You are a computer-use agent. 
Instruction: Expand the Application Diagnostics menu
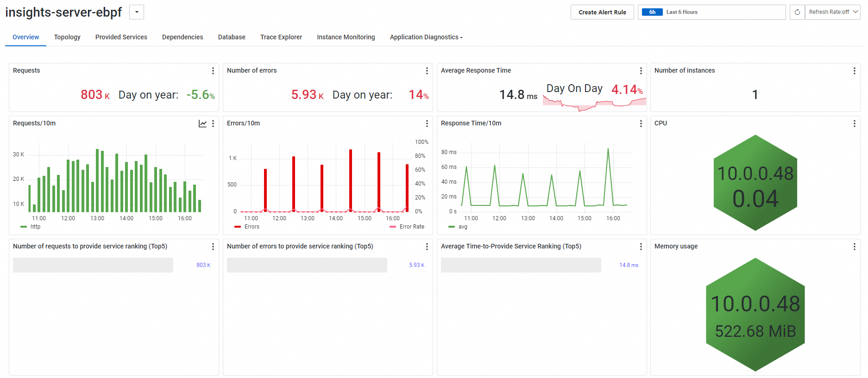point(426,37)
